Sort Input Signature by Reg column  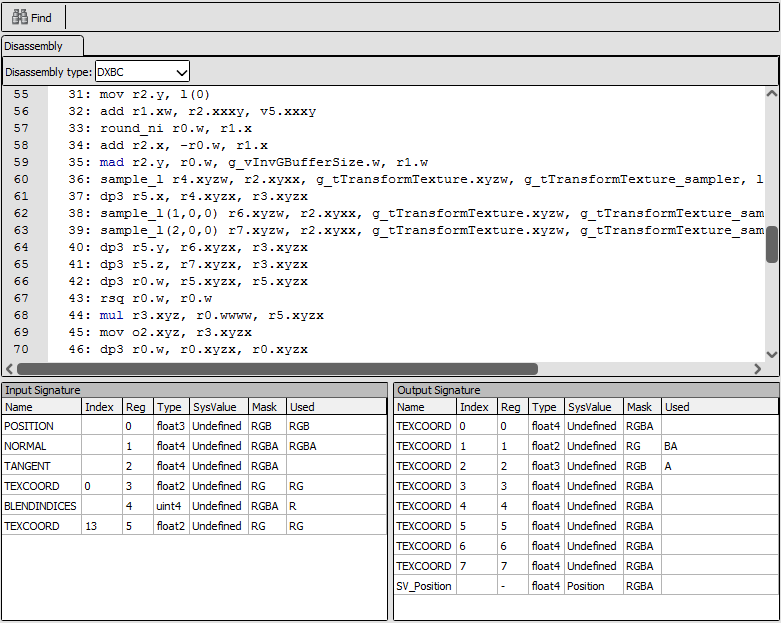click(137, 407)
